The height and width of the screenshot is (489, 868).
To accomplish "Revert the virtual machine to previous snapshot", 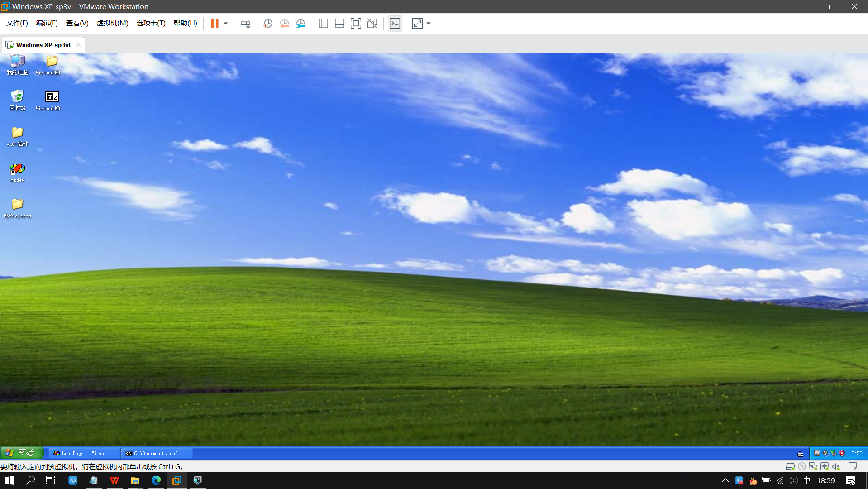I will point(284,23).
